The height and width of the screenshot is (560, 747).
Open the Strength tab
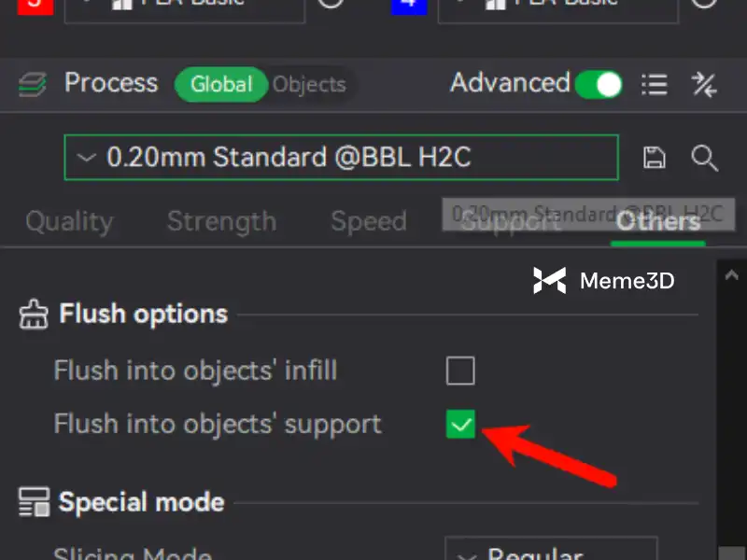click(221, 222)
